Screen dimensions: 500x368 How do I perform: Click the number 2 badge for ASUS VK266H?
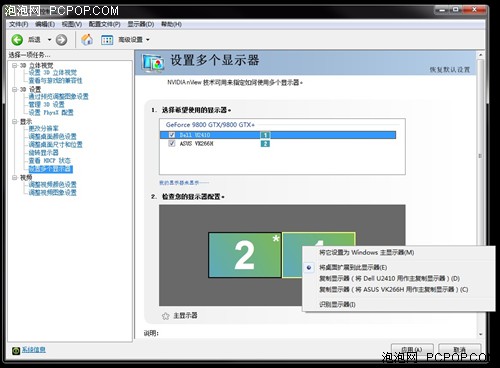(265, 144)
